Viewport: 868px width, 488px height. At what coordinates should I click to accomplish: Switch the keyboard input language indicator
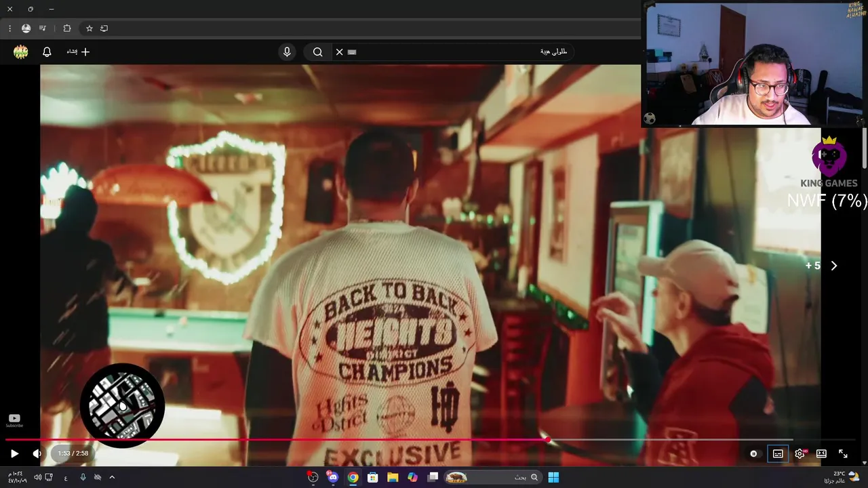(x=66, y=478)
